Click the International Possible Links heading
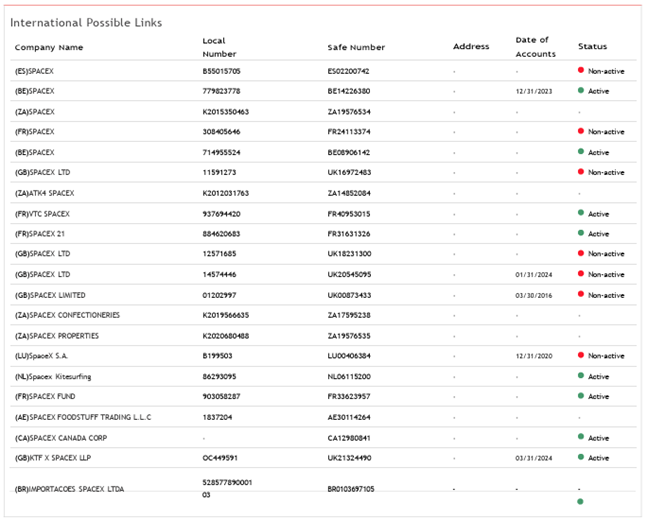The width and height of the screenshot is (648, 521). tap(86, 23)
